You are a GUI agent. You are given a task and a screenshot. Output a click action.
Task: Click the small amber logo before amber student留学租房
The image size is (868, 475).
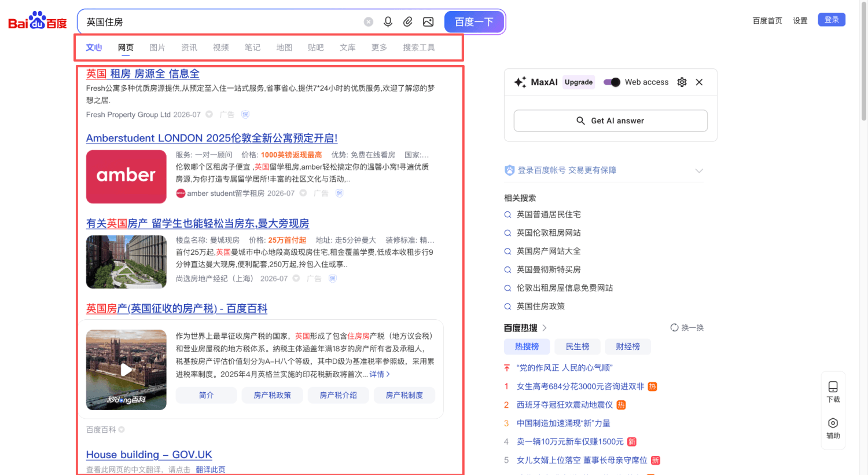(x=181, y=193)
